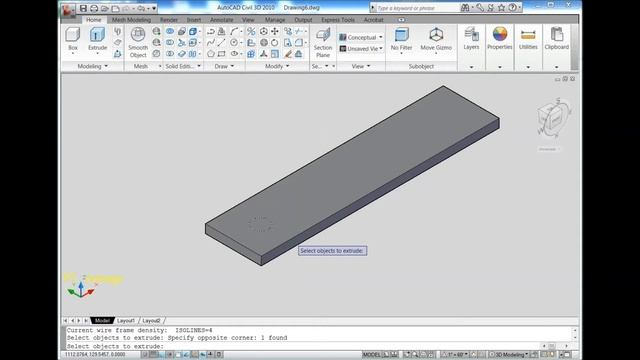
Task: Open the AutoCAD application menu button
Action: (x=69, y=10)
